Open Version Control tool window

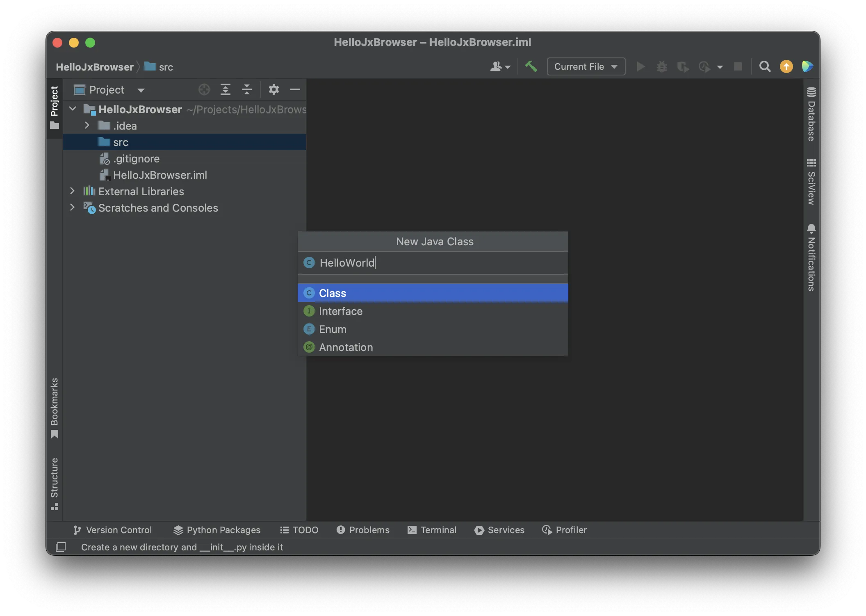click(x=112, y=530)
